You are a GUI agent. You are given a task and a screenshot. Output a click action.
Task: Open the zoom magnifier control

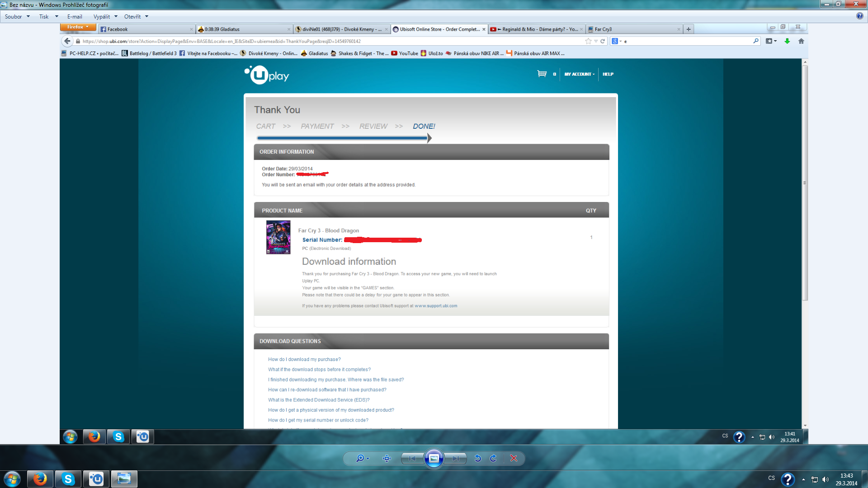361,458
